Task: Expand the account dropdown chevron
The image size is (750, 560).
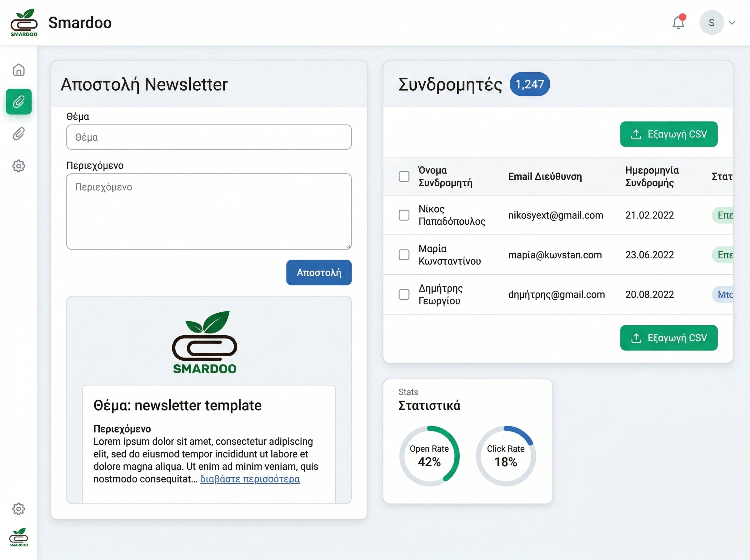Action: (x=732, y=22)
